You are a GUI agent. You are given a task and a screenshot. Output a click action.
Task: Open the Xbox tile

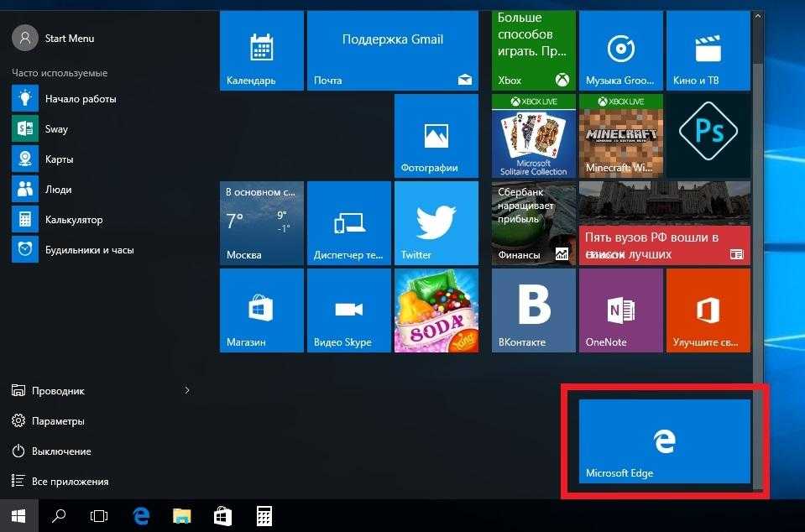point(533,49)
